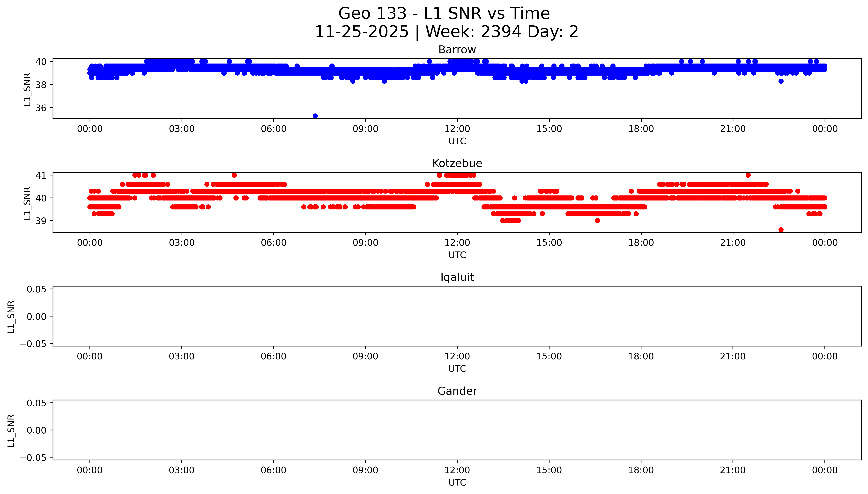Click the UTC axis label under Gander plot
Viewport: 868px width, 494px height.
tap(457, 482)
